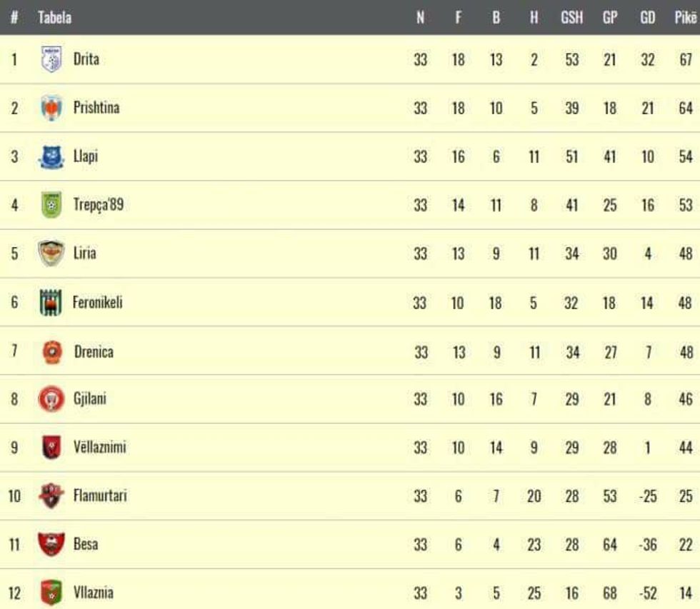Open the Feronikeli team name link
The width and height of the screenshot is (700, 609).
(x=97, y=303)
